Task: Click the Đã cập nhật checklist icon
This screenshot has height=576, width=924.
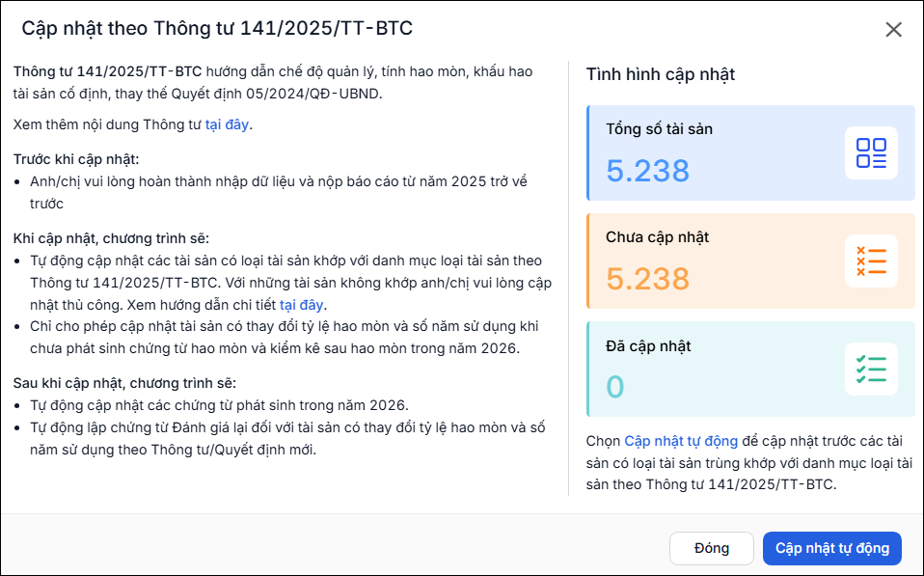Action: [871, 370]
